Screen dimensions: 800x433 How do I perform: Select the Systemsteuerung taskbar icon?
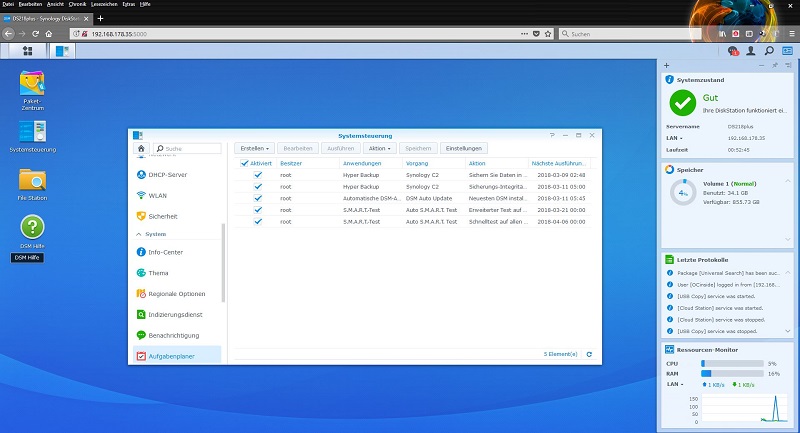62,50
